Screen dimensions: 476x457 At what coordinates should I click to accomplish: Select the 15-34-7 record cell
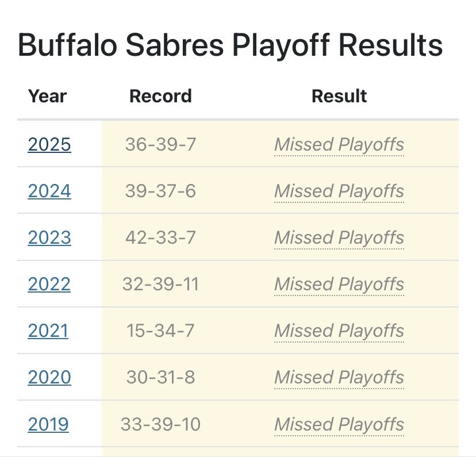click(x=160, y=331)
